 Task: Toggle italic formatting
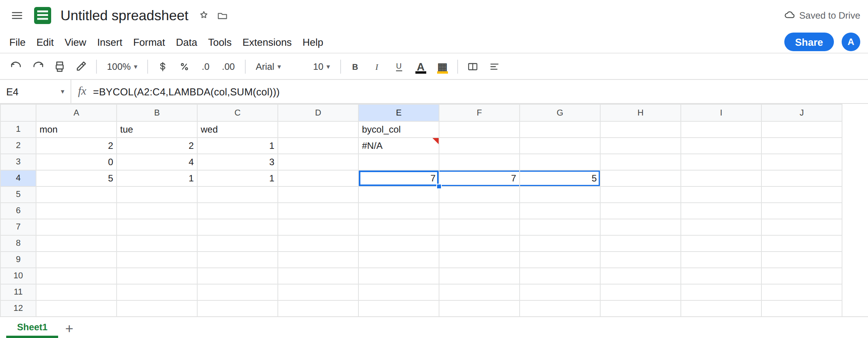point(377,67)
